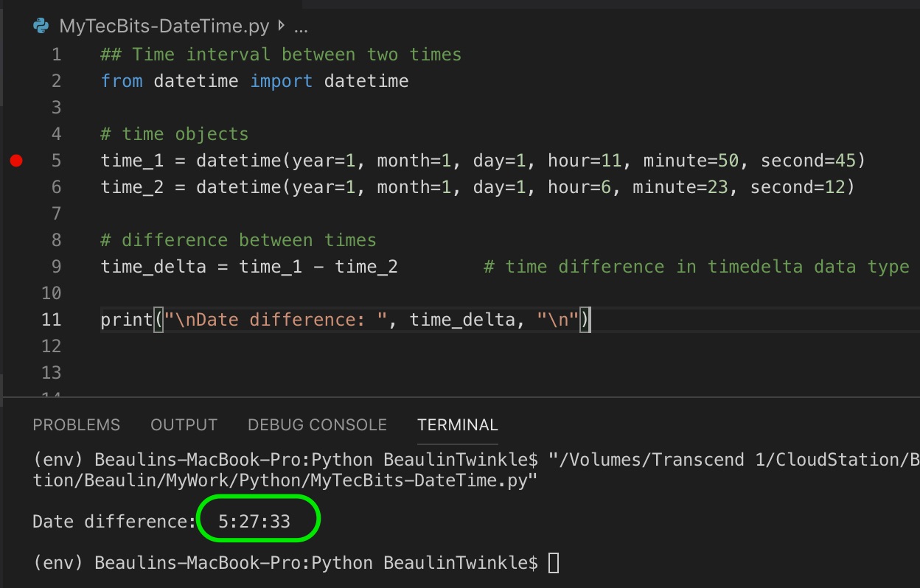The height and width of the screenshot is (588, 920).
Task: Set a breakpoint next to line 9
Action: tap(16, 266)
